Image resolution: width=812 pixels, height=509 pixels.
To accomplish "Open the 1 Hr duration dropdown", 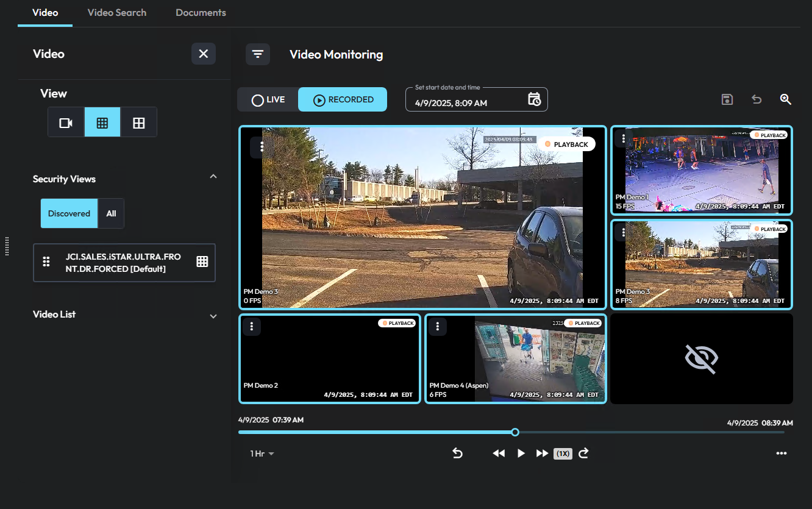I will 261,453.
